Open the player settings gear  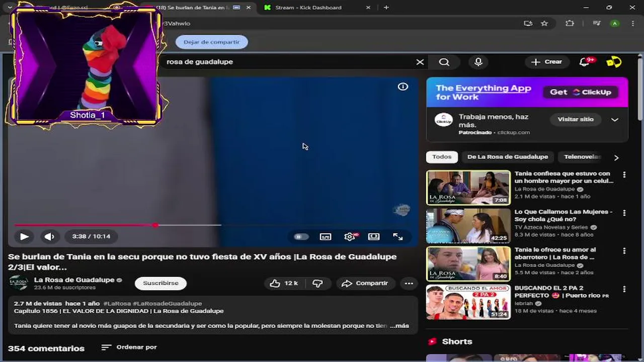350,237
